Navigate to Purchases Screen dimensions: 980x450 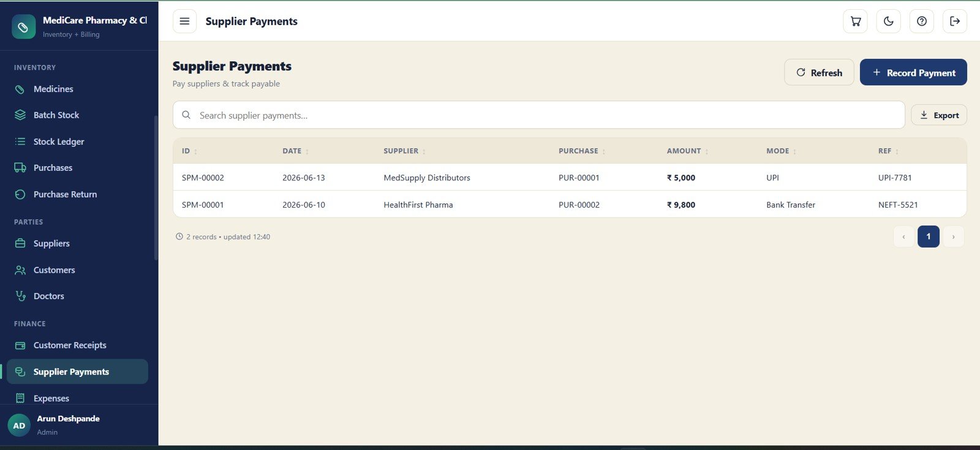77,168
